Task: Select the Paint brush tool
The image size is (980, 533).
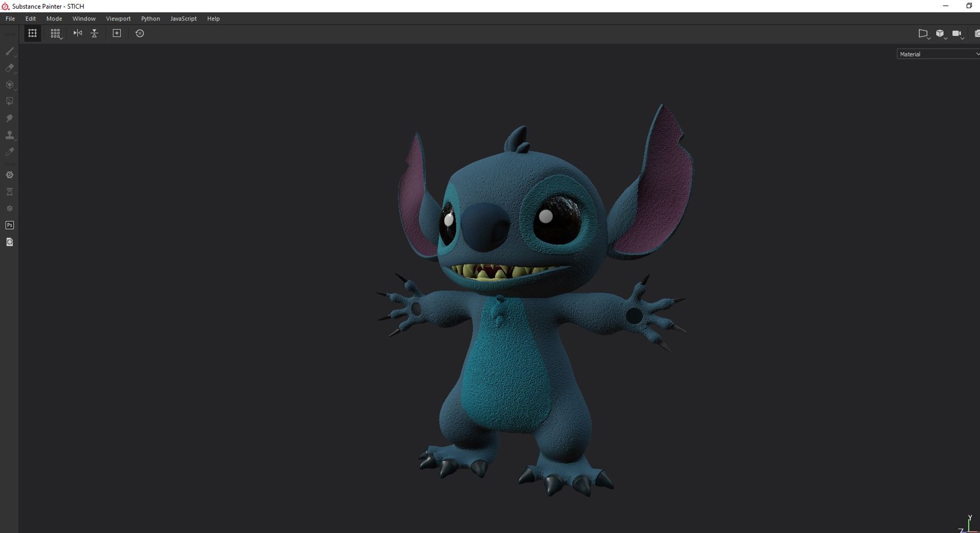Action: (9, 52)
